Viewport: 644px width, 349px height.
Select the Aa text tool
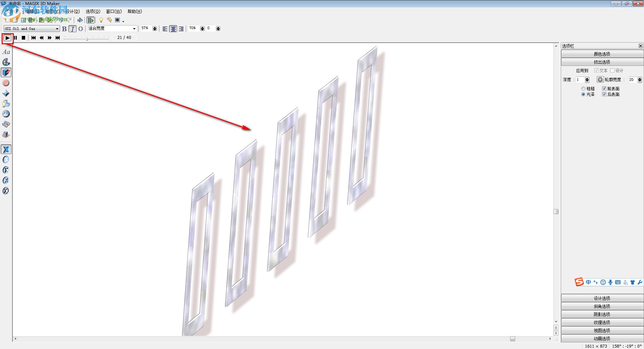coord(6,52)
